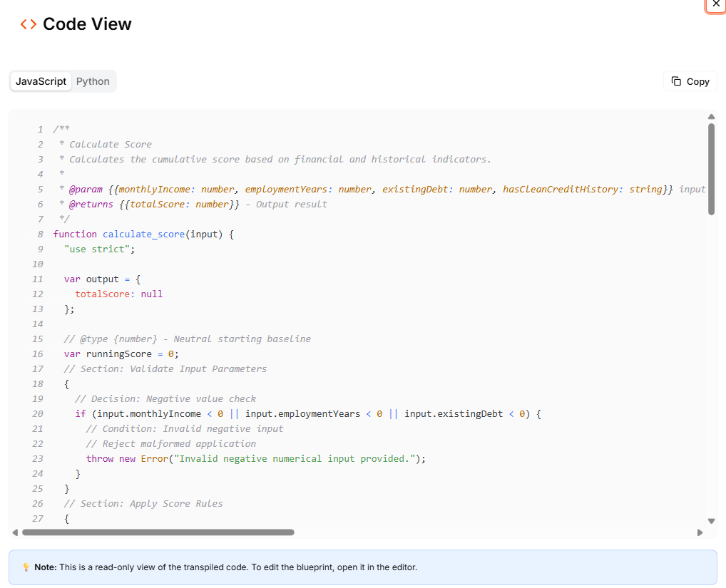The width and height of the screenshot is (726, 588).
Task: Click comment 'Section: Apply Score Rules'
Action: pos(143,503)
